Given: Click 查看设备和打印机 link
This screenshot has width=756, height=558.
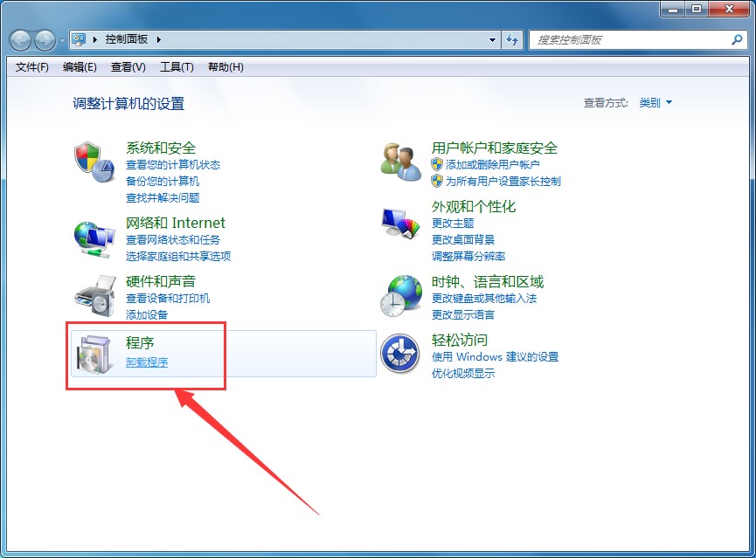Looking at the screenshot, I should 168,299.
